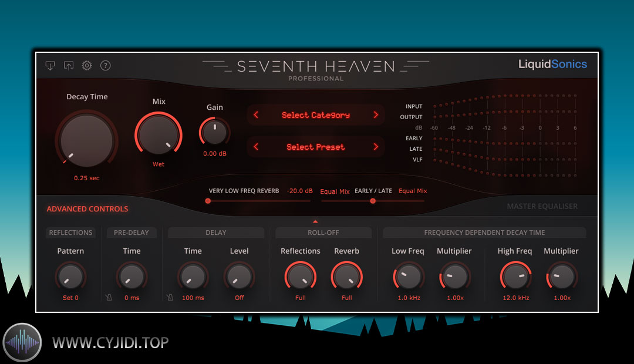Click the Reflections Pattern knob
Screen dimensions: 634x364
click(70, 277)
